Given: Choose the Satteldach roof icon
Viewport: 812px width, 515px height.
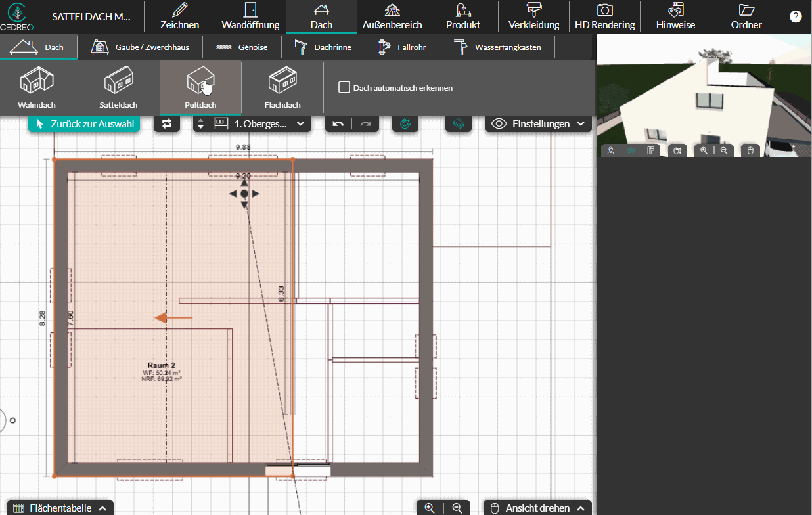Looking at the screenshot, I should pyautogui.click(x=118, y=87).
